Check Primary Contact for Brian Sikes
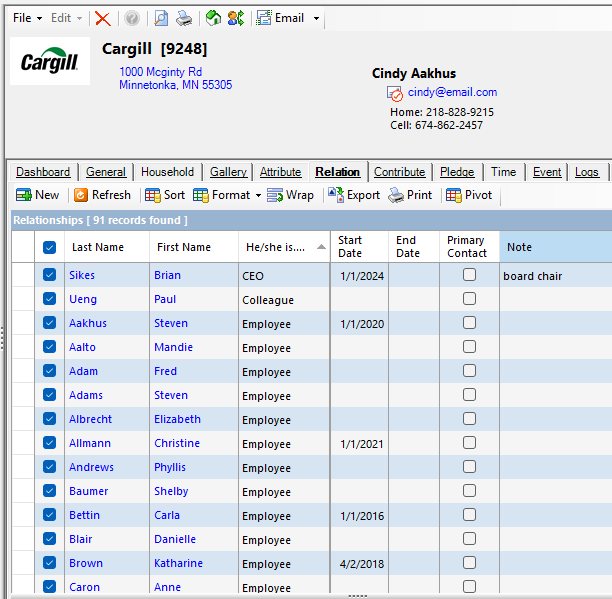The image size is (612, 599). [x=469, y=275]
